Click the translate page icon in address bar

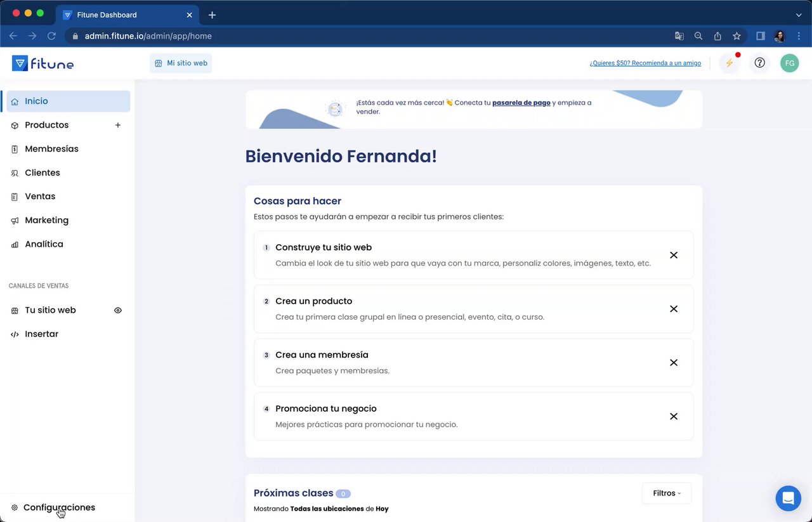click(679, 36)
